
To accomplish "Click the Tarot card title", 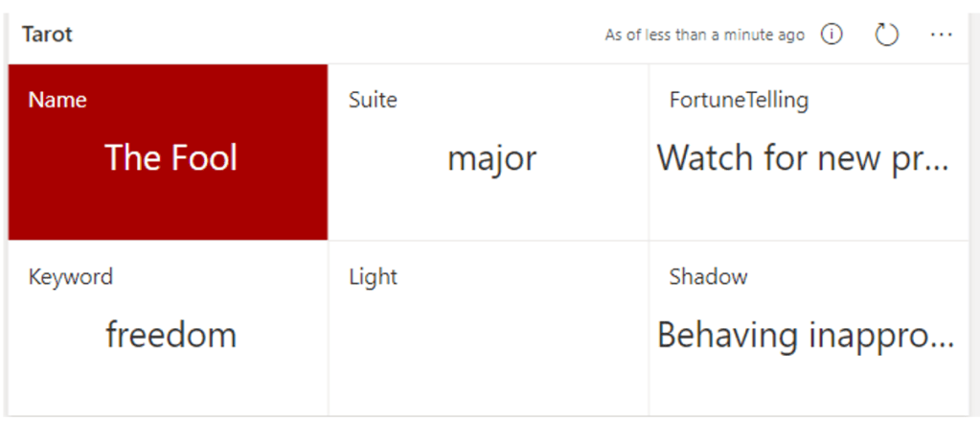I will (48, 35).
